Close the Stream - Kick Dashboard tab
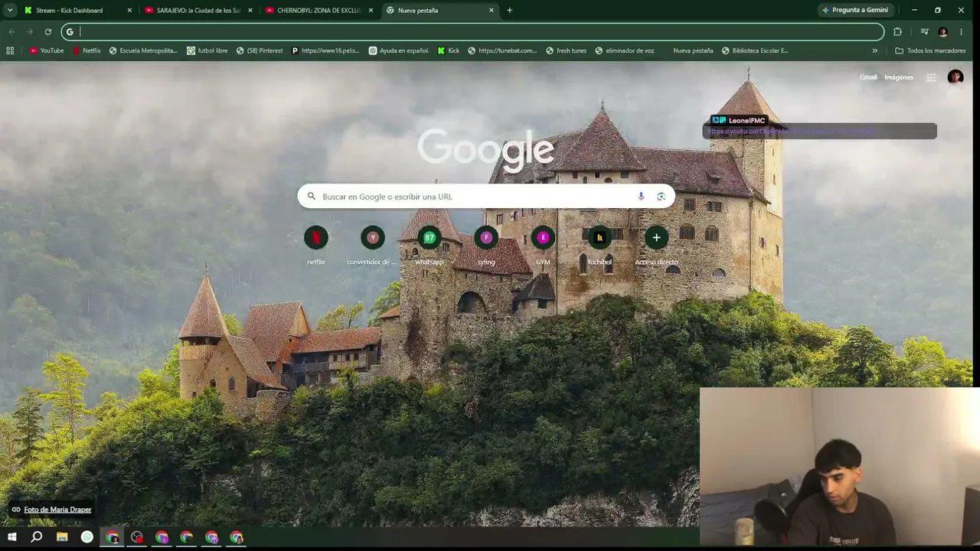The height and width of the screenshot is (551, 980). (x=129, y=11)
